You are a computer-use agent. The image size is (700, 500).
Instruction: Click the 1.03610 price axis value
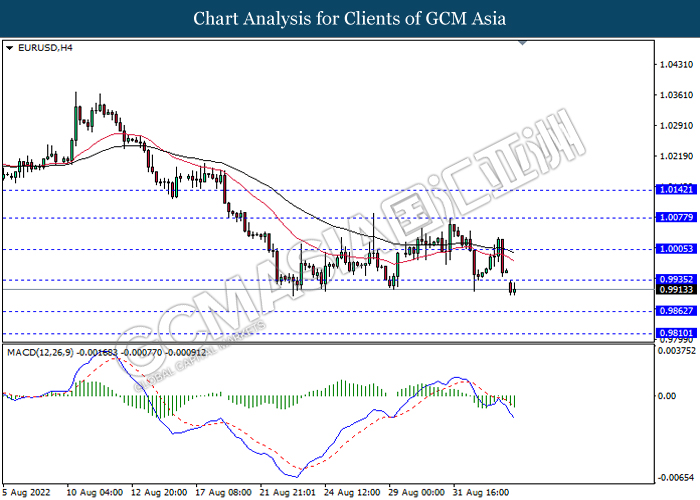pos(676,95)
